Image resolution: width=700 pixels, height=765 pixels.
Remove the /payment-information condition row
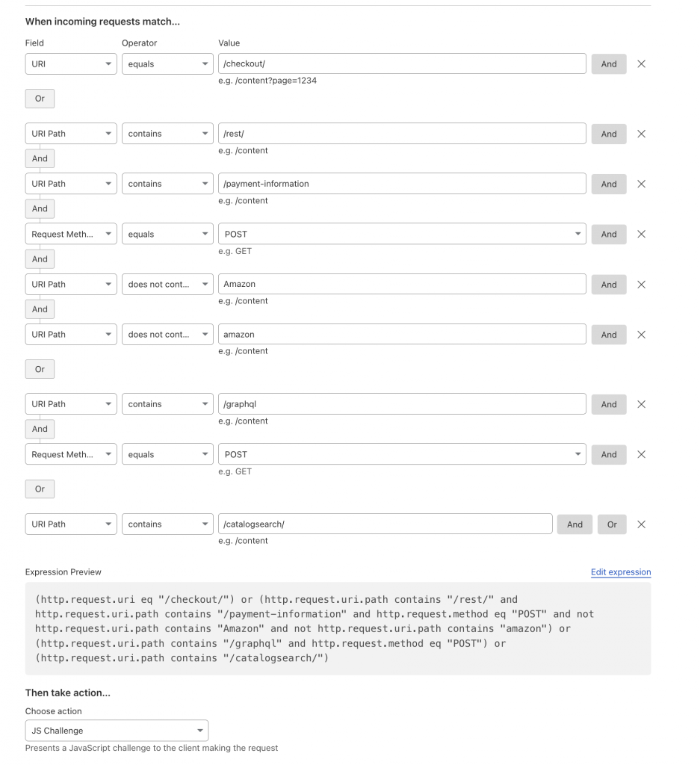point(641,184)
